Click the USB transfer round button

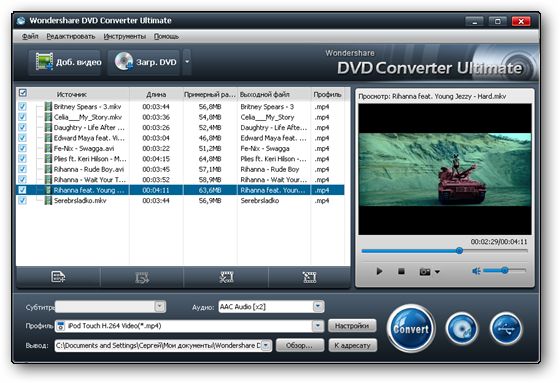(506, 328)
